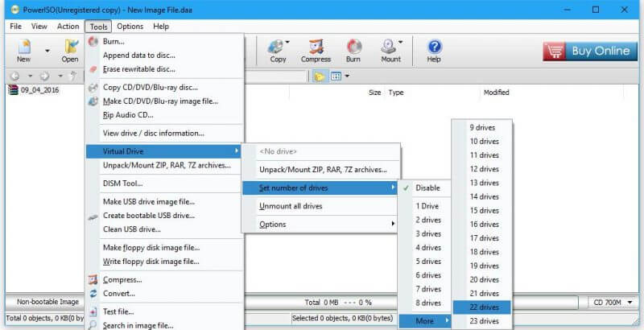The width and height of the screenshot is (644, 330).
Task: Select the checked Disable option
Action: pyautogui.click(x=425, y=188)
